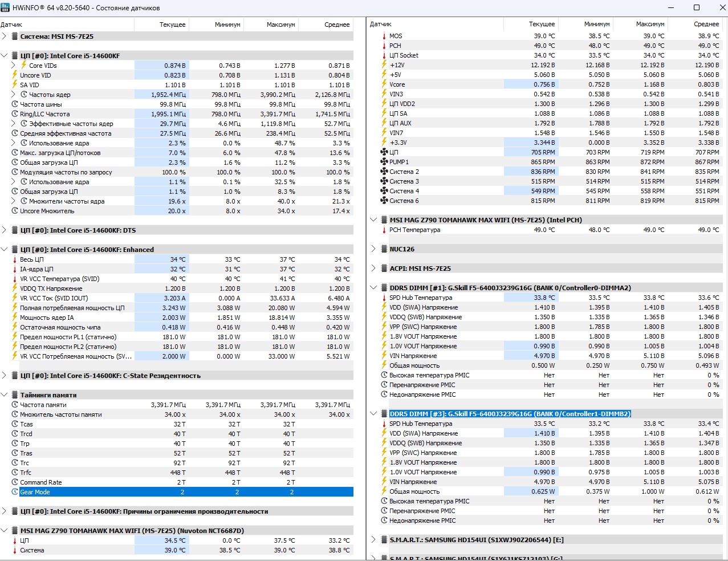728x561 pixels.
Task: Click the fan icon of Система 2 row
Action: [384, 172]
